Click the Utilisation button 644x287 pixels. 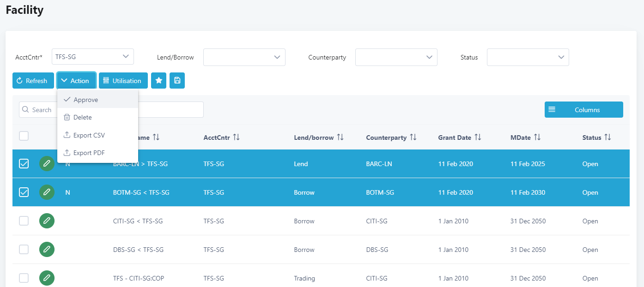click(x=123, y=81)
